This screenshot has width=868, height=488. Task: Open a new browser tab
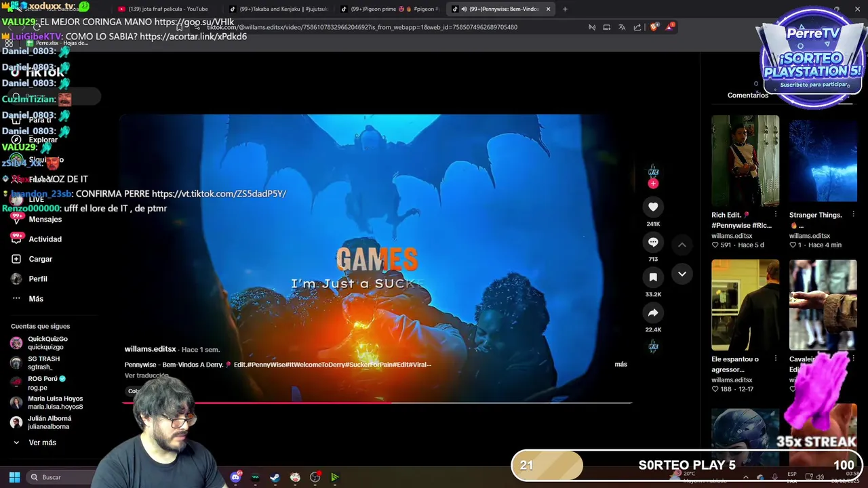pos(565,9)
